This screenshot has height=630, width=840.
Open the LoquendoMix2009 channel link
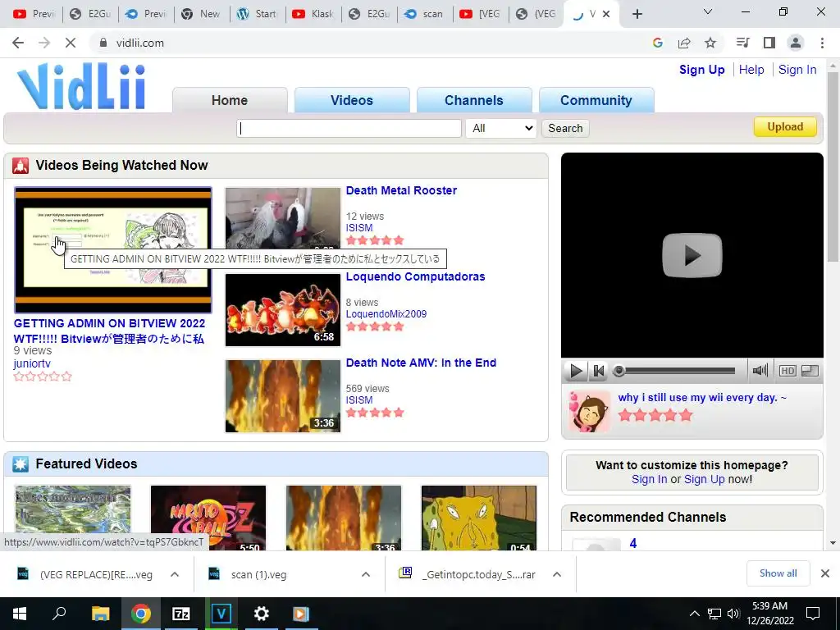coord(386,314)
